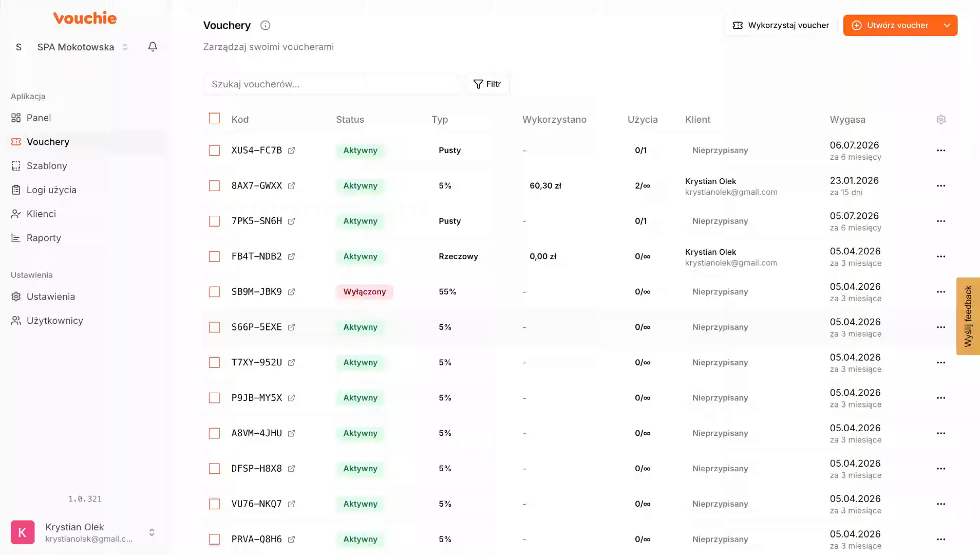Screen dimensions: 980x555
Task: Open external link icon for SB9M-JBK9
Action: [x=291, y=292]
